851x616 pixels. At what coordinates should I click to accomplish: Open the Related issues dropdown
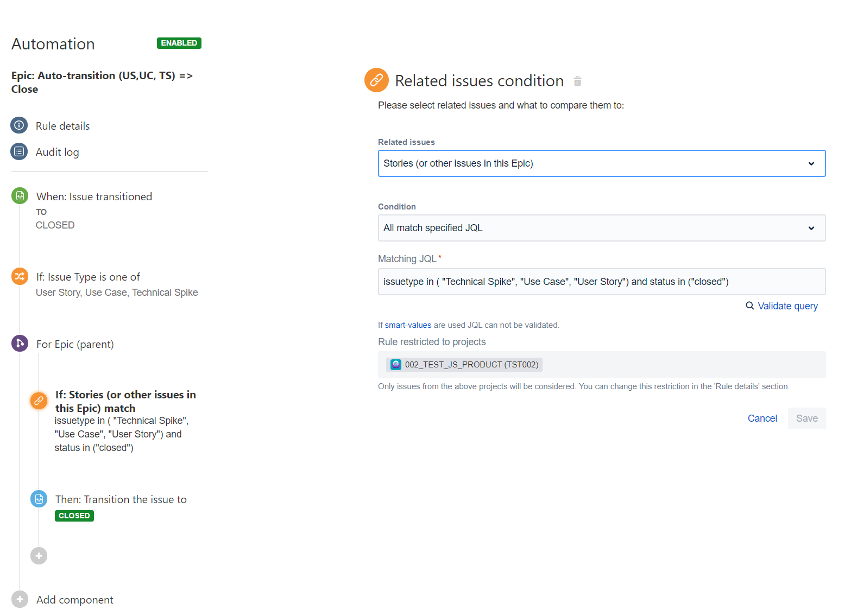pos(602,163)
